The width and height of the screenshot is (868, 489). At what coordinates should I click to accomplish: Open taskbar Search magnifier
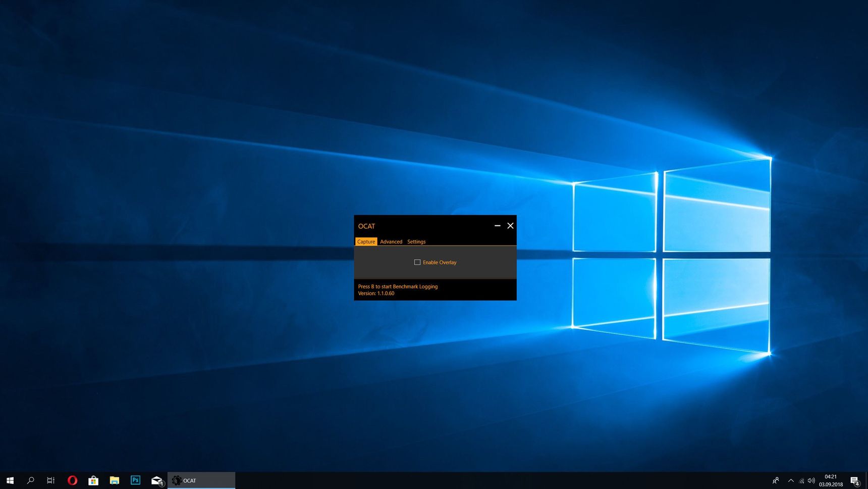coord(30,480)
